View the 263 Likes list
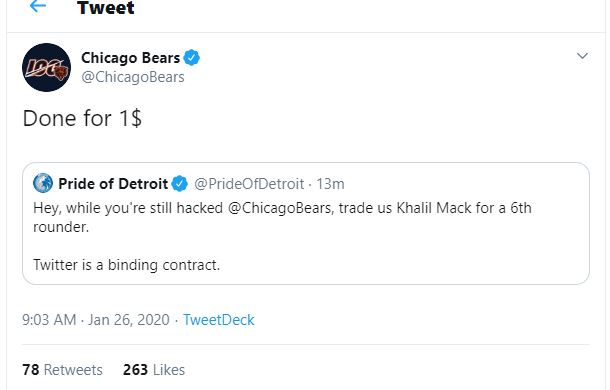The width and height of the screenshot is (610, 390). [x=154, y=369]
